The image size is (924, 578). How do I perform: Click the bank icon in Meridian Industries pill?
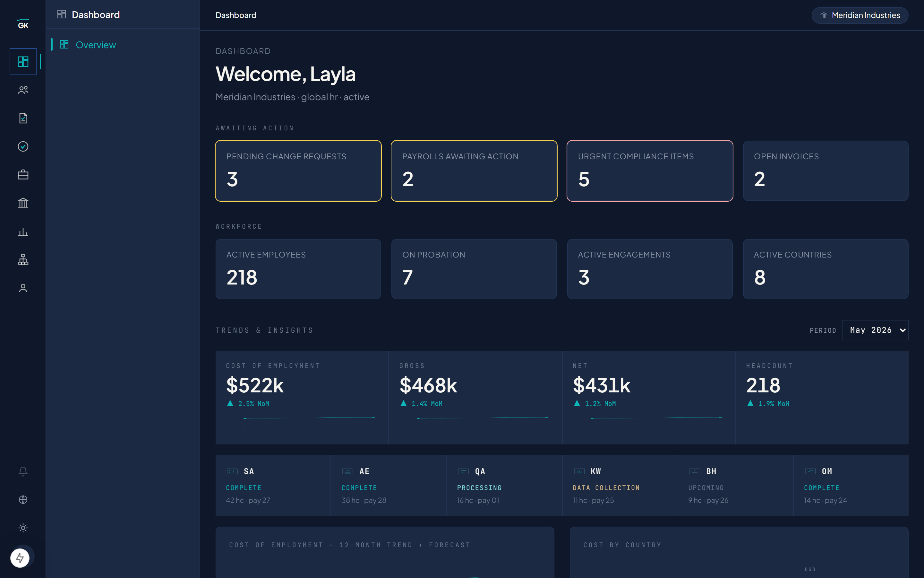824,15
